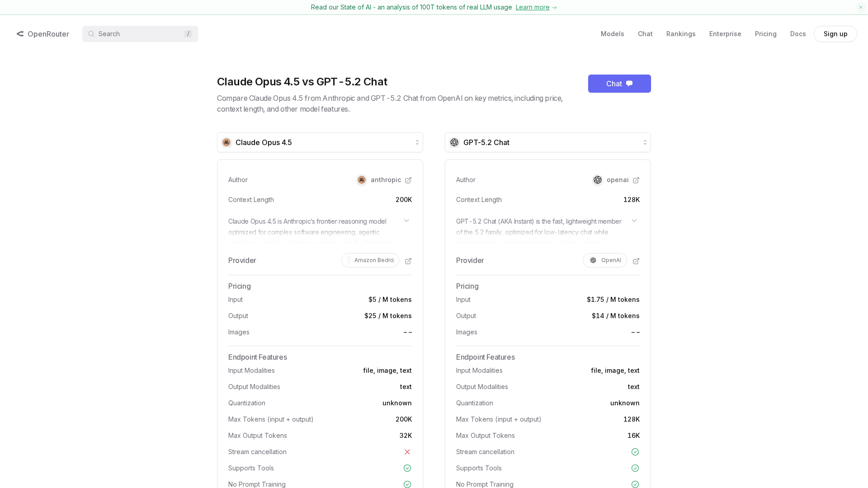Go to the Pricing nav item
868x488 pixels.
(765, 34)
